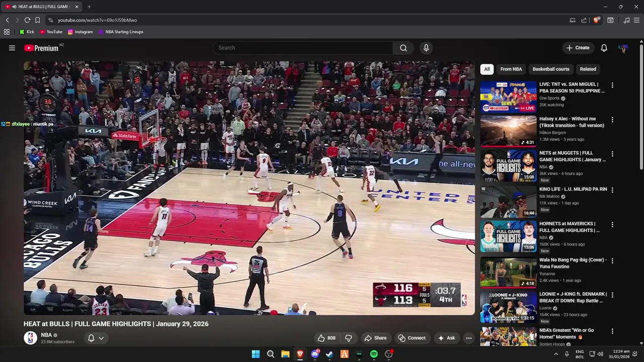Open Kick bookmark
The image size is (644, 362).
click(x=27, y=32)
